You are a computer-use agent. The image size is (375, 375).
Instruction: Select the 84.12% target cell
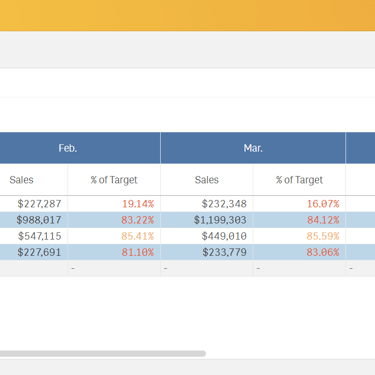tap(299, 220)
